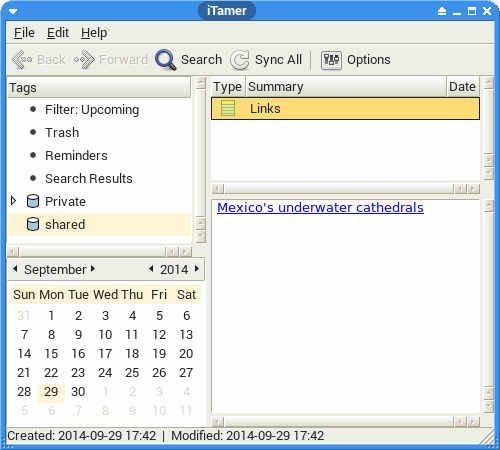The image size is (500, 450).
Task: Click the Sync All refresh icon
Action: [x=240, y=60]
